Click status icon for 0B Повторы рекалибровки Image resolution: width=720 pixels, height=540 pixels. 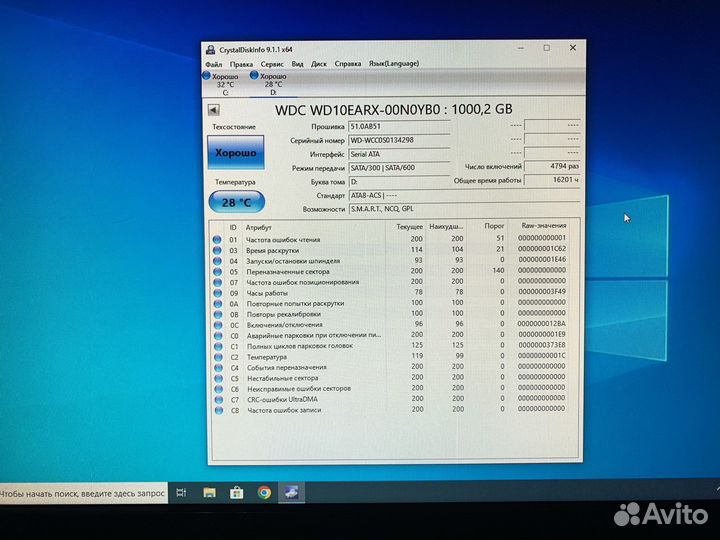218,315
